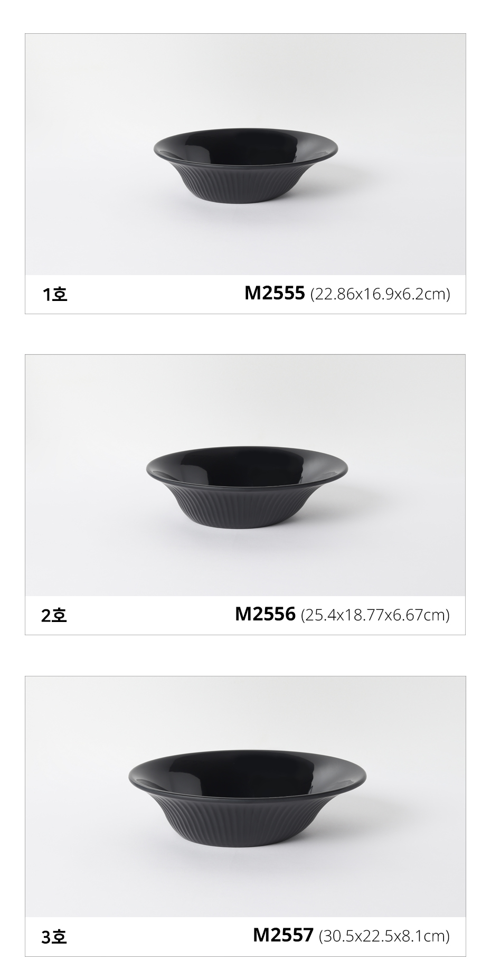Click the 30.5x22.5x8.1cm dimensions text
The width and height of the screenshot is (491, 980).
click(384, 936)
